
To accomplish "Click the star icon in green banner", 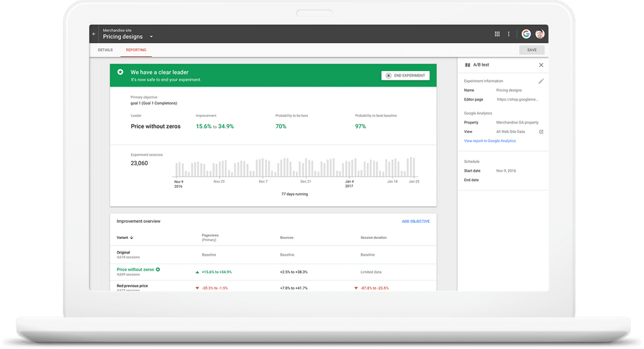I will (x=120, y=72).
